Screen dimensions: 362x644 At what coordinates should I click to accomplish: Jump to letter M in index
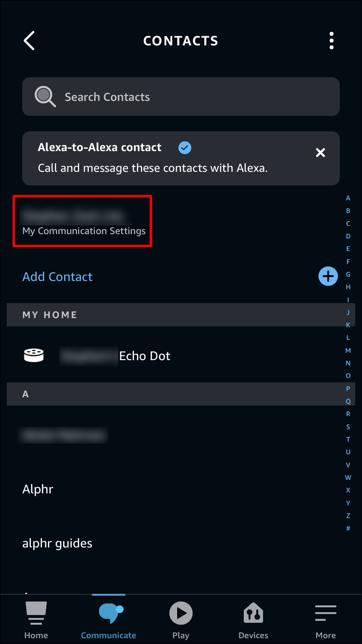pos(348,350)
